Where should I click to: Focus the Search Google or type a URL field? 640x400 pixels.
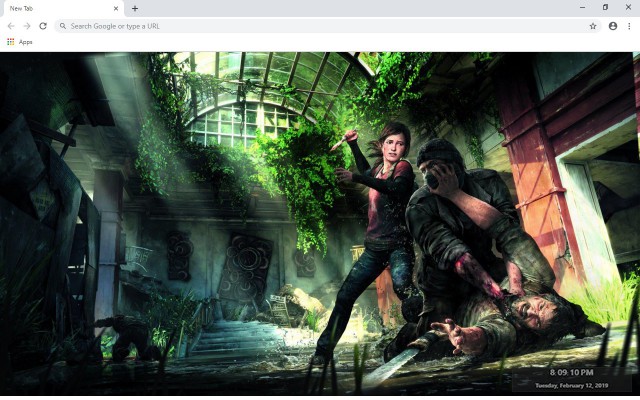click(x=328, y=26)
